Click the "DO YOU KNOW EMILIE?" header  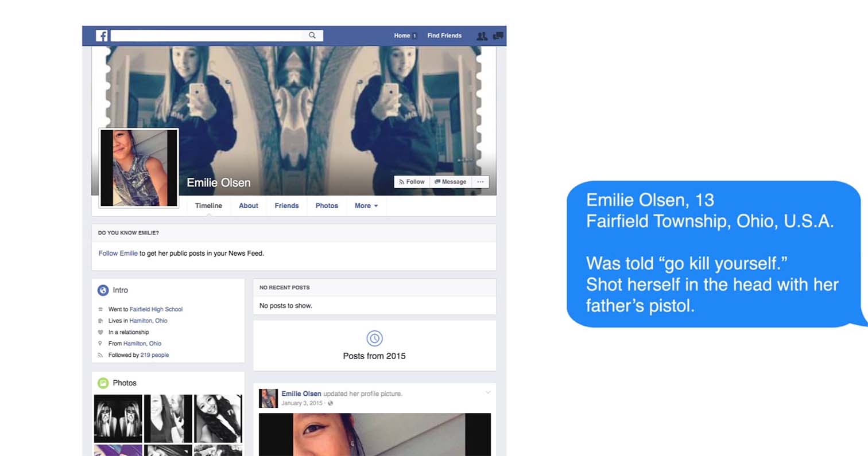click(129, 233)
